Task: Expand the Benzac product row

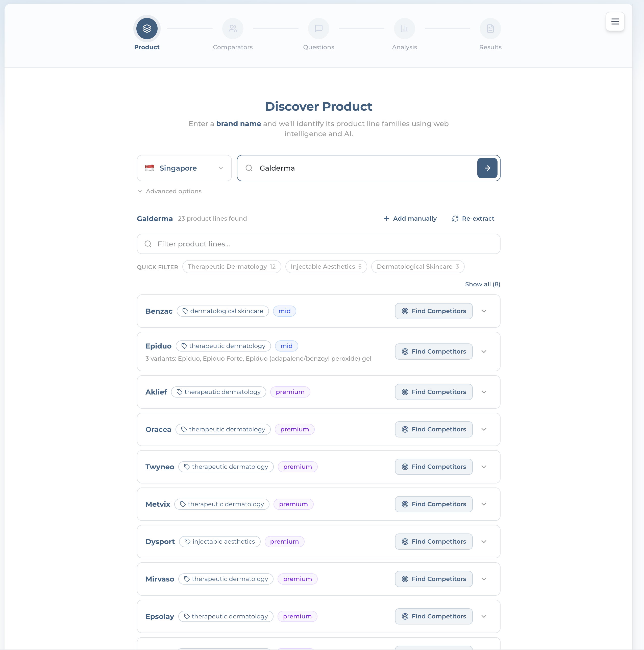Action: (x=484, y=311)
